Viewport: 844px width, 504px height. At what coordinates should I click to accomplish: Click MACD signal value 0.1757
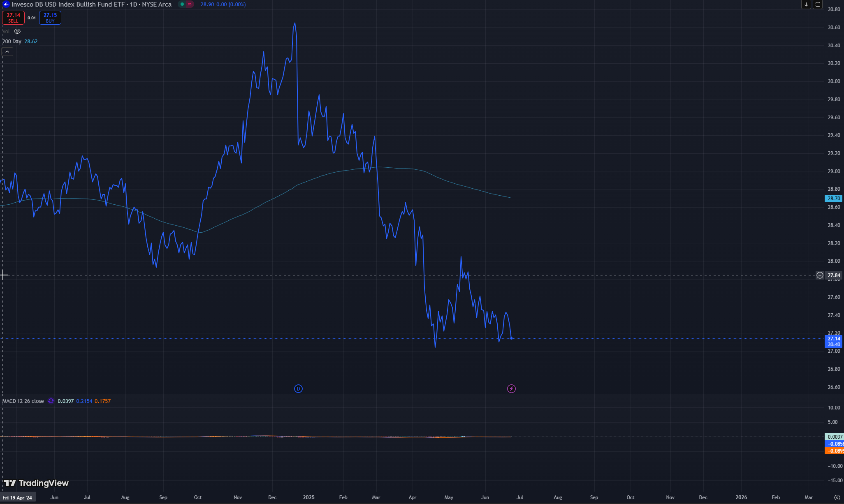[x=103, y=401]
